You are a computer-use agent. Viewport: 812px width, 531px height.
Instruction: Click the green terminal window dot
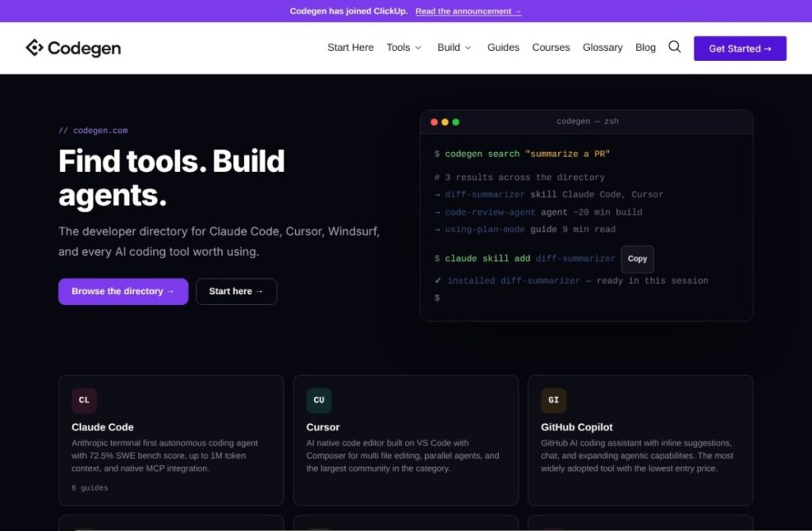[x=456, y=122]
